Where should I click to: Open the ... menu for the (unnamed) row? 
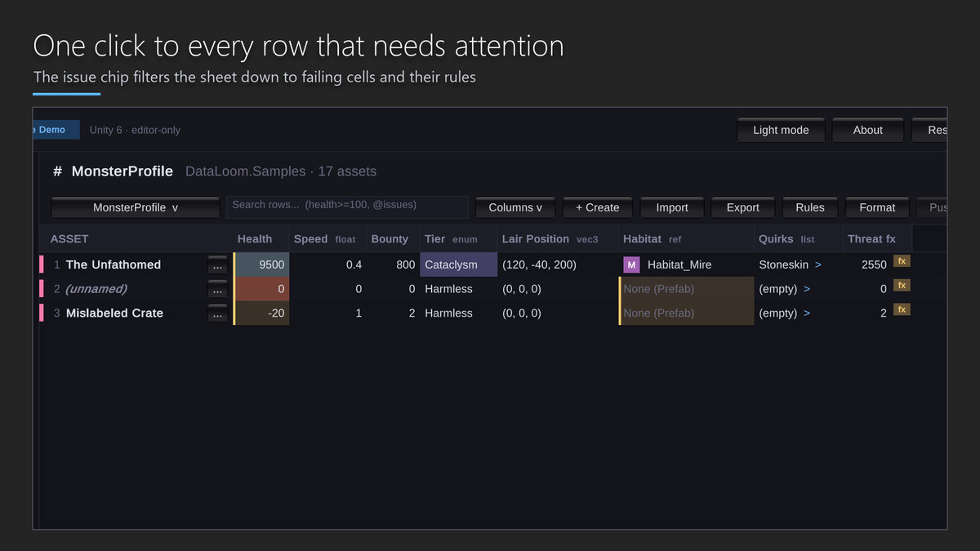[x=217, y=289]
